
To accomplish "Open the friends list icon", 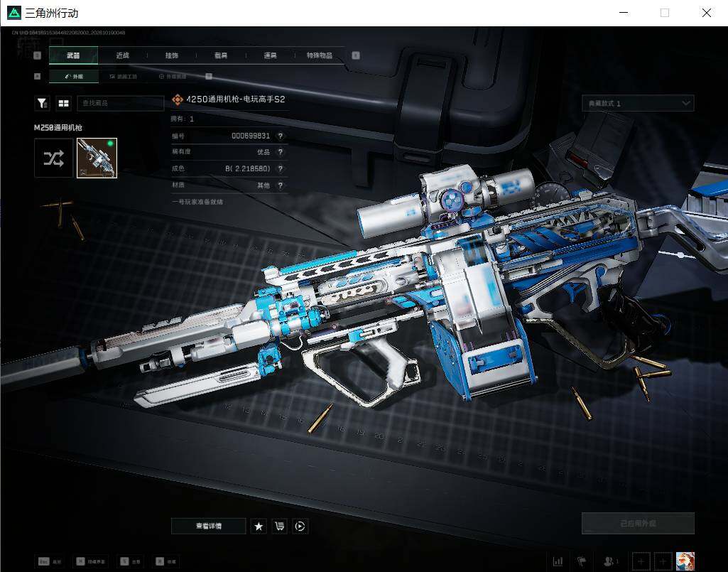I will click(610, 561).
